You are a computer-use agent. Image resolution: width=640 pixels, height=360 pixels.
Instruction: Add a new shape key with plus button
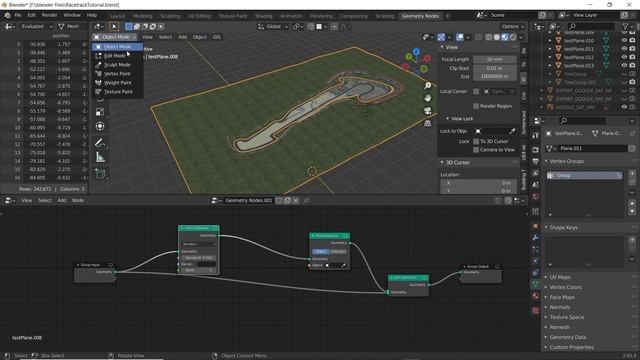click(x=632, y=240)
